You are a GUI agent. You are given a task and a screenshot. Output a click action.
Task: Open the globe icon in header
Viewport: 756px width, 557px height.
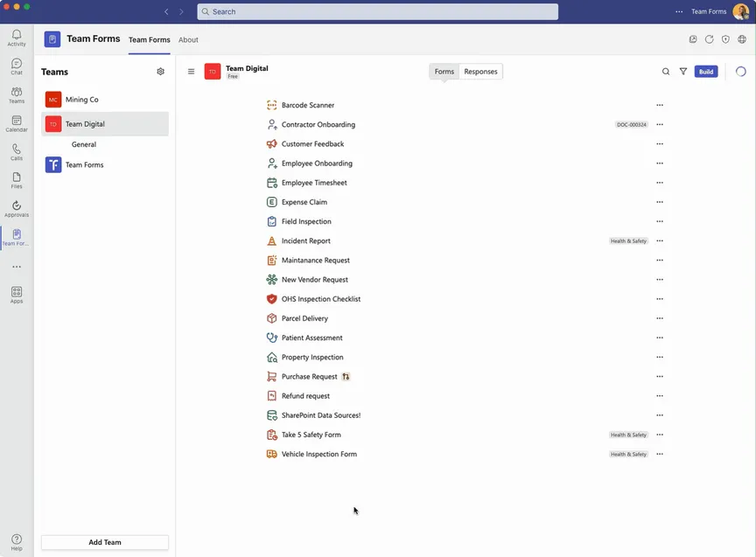coord(742,39)
